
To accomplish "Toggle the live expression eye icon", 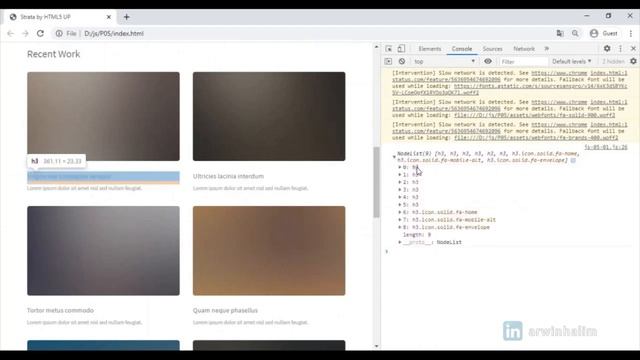I will coord(488,61).
